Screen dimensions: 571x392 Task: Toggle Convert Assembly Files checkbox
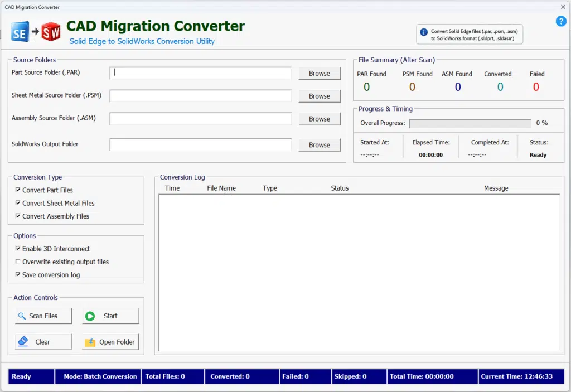(18, 216)
